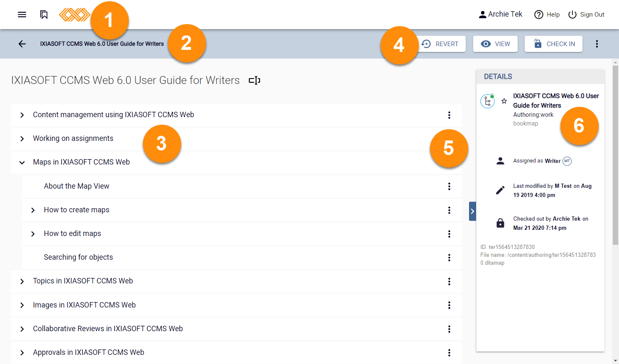Image resolution: width=619 pixels, height=364 pixels.
Task: Select About the Map View topic
Action: [76, 186]
